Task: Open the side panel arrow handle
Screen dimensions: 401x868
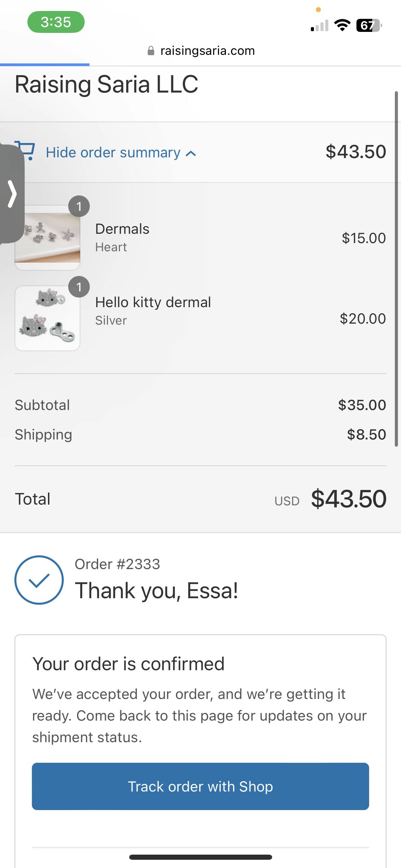Action: pyautogui.click(x=12, y=194)
